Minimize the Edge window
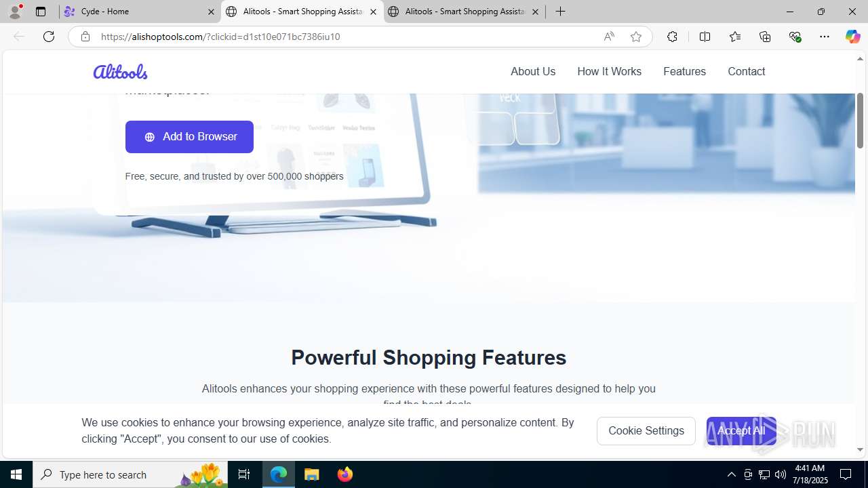Screen dimensions: 868x488 tap(789, 12)
